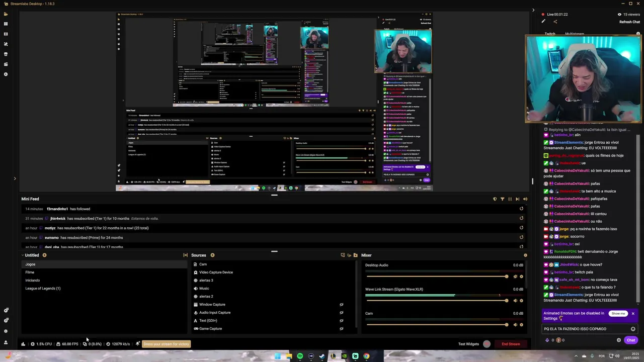Screen dimensions: 644x362
Task: Mute event sounds with Mini Feed speaker icon
Action: pos(525,199)
